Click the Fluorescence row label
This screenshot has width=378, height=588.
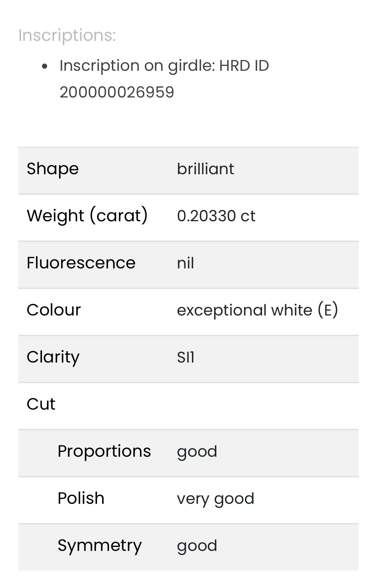pyautogui.click(x=81, y=263)
